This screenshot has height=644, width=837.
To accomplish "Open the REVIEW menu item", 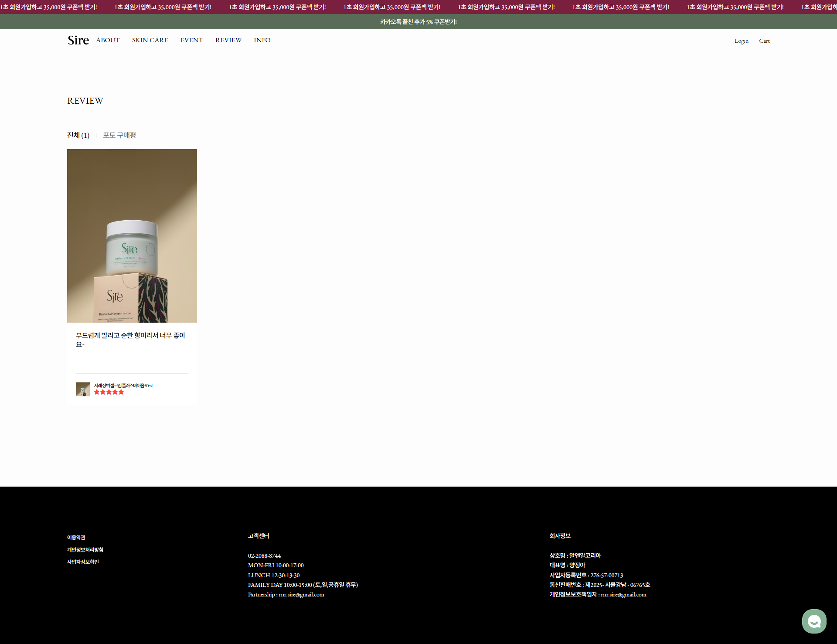I will [228, 40].
